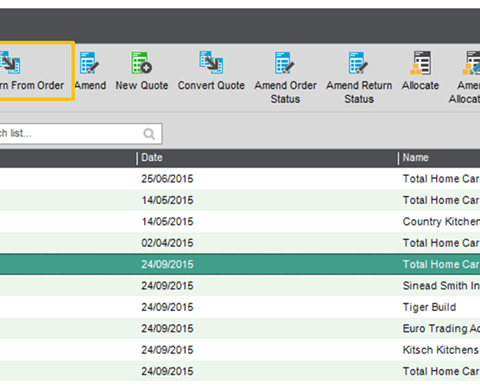Select 14/05/2015 date for Total Home Car

pos(167,200)
